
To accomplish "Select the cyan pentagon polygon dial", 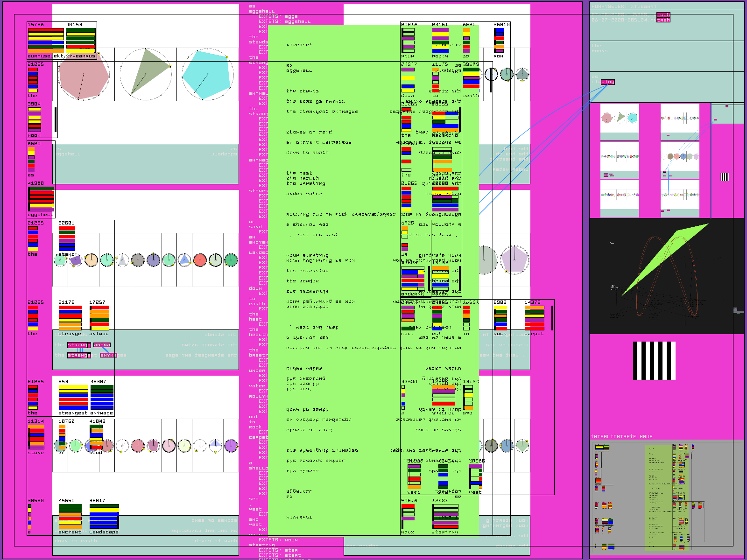I will click(207, 74).
